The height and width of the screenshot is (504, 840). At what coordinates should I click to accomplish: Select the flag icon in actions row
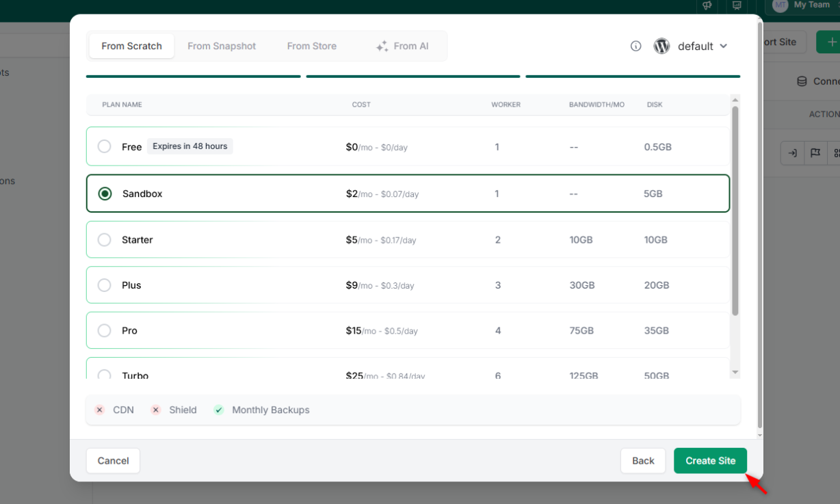815,152
